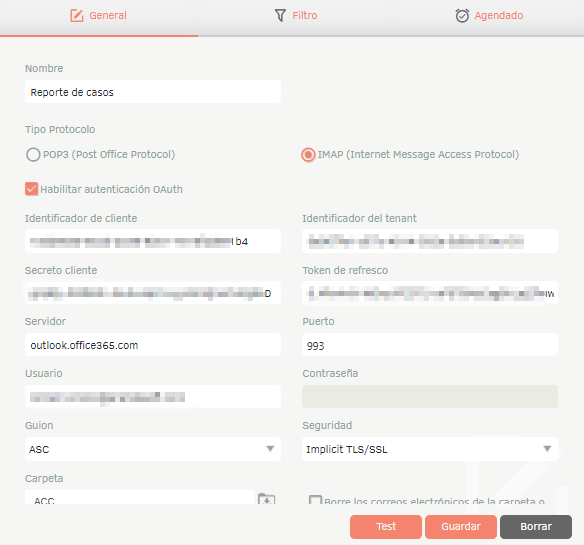Screen dimensions: 584x545
Task: Click the Usuario input field
Action: tap(153, 397)
